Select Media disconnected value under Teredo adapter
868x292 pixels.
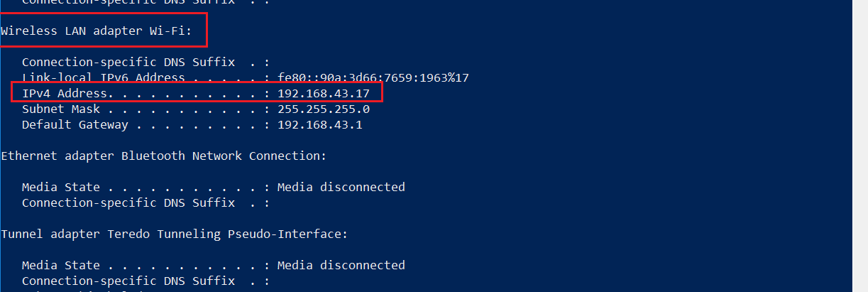tap(341, 266)
